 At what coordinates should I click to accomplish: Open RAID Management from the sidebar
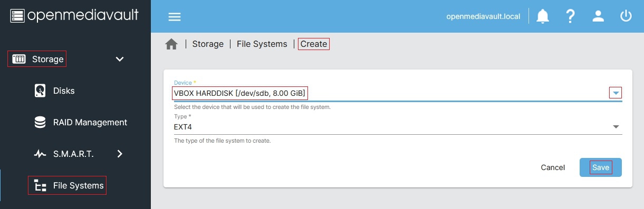pyautogui.click(x=90, y=122)
